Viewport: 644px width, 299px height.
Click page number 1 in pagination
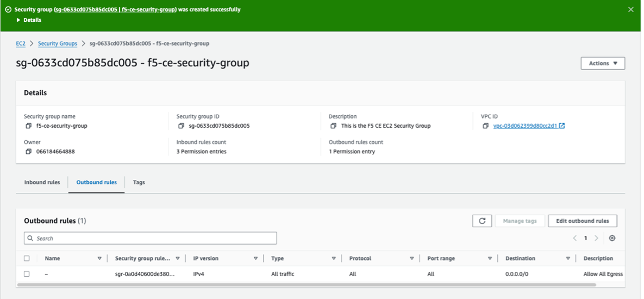586,238
